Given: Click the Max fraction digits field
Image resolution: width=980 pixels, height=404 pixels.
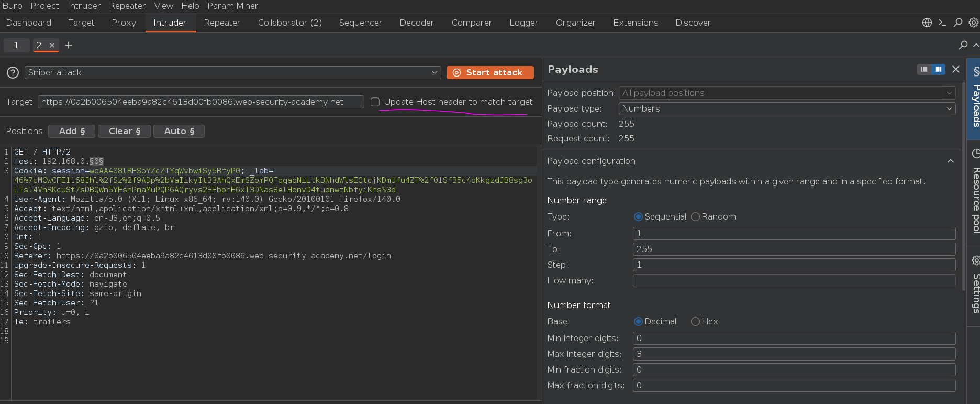Looking at the screenshot, I should coord(794,385).
